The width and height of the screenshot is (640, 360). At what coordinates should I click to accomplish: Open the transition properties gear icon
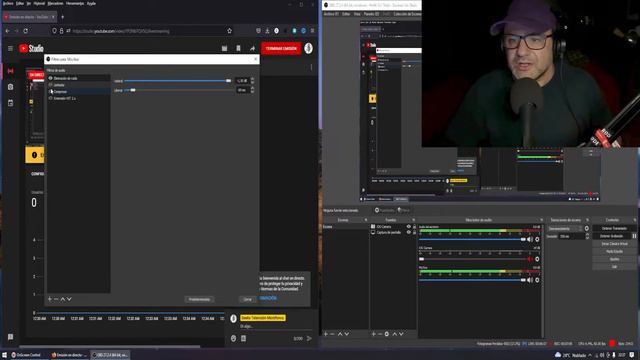pyautogui.click(x=587, y=229)
